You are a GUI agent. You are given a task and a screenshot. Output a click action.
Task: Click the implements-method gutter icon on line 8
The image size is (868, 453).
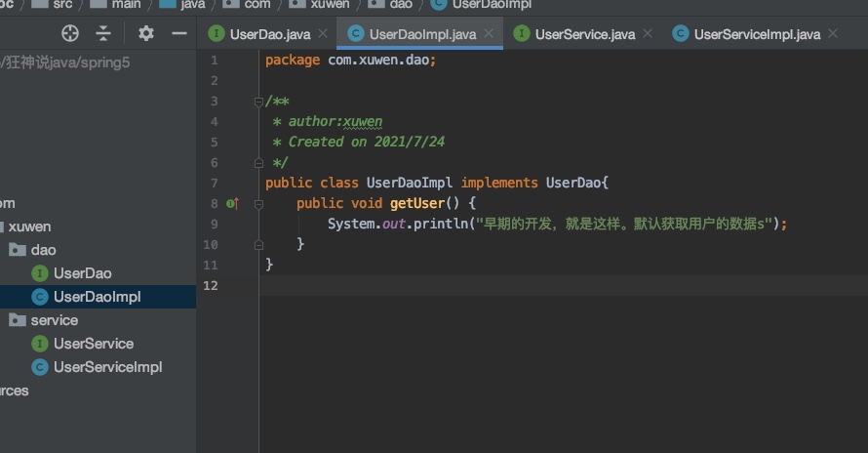tap(232, 203)
